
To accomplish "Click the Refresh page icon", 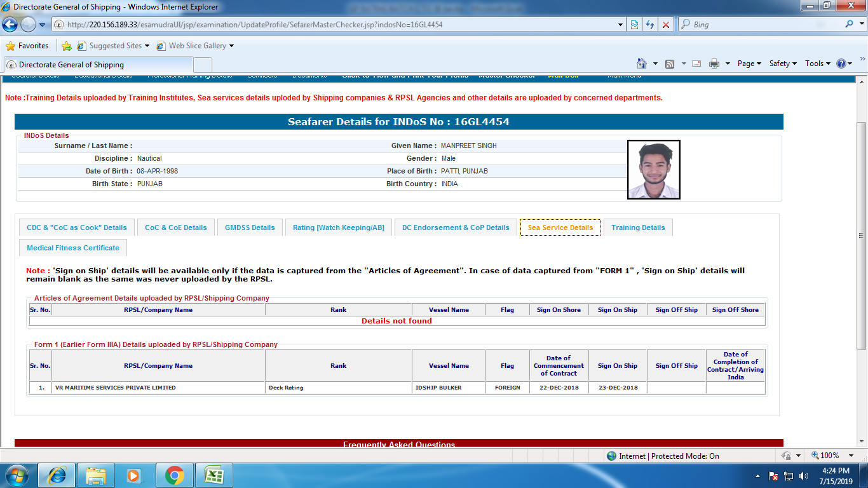I will point(649,25).
